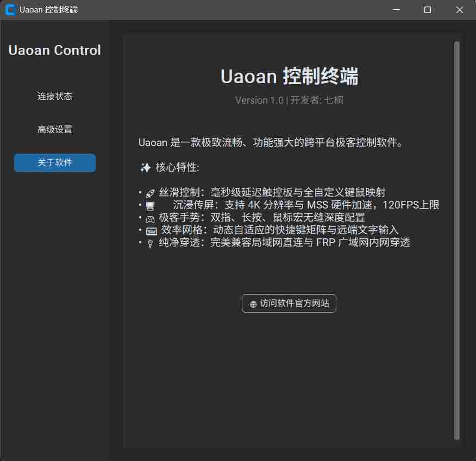Open the 高级设置 section in the sidebar
Image resolution: width=476 pixels, height=461 pixels.
tap(54, 129)
